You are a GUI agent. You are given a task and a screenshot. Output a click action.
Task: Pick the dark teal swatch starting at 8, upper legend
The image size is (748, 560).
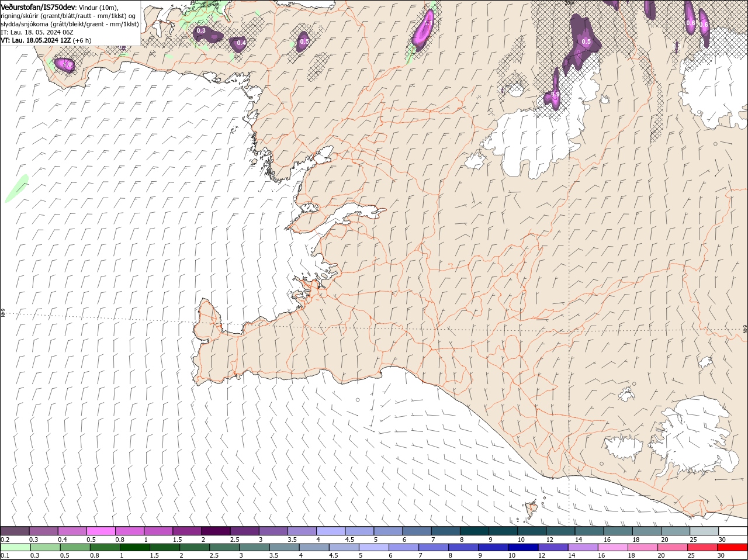pyautogui.click(x=475, y=531)
